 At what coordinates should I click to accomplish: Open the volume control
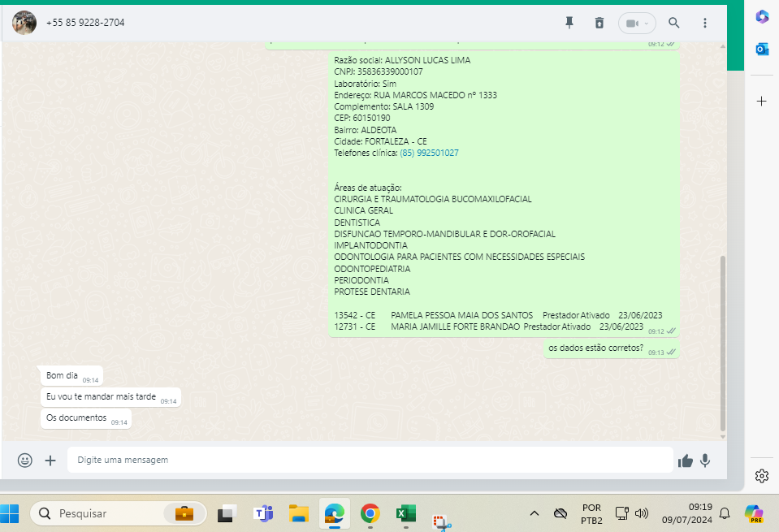[642, 513]
